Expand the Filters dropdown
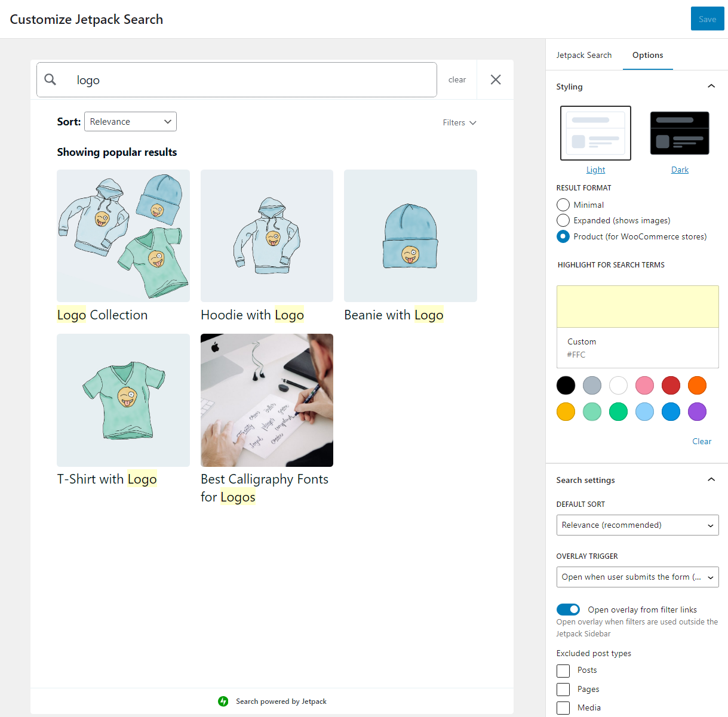 coord(459,122)
